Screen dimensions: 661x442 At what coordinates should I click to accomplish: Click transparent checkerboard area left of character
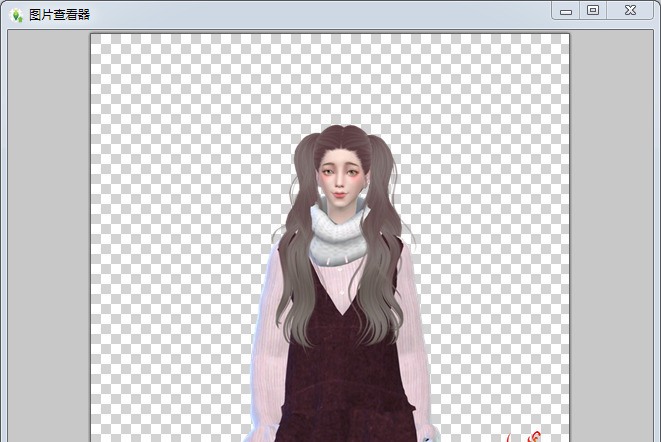click(170, 250)
